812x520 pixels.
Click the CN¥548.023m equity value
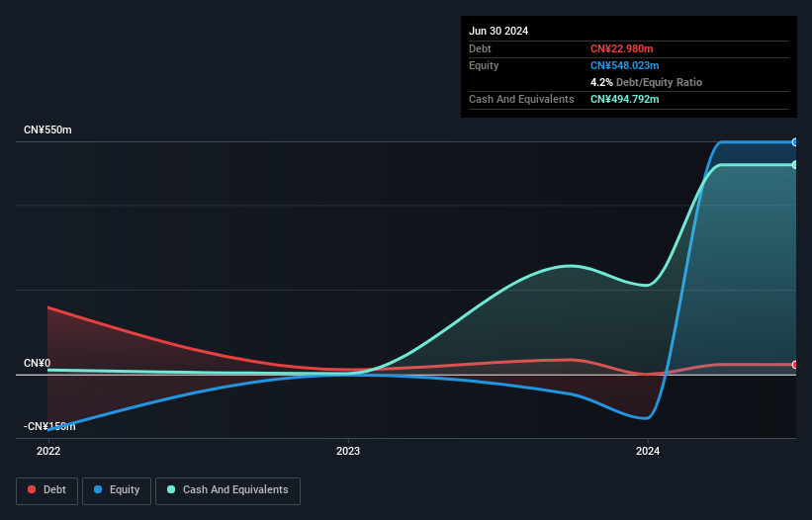624,65
